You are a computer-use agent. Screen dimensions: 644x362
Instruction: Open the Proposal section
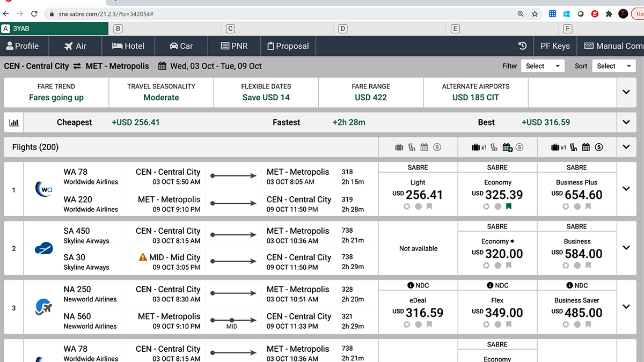288,46
